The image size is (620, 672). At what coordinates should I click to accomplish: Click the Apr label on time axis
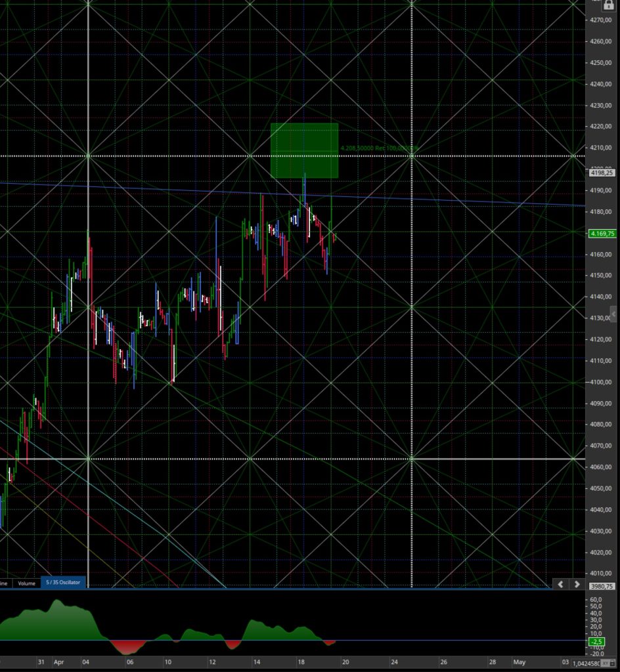(x=58, y=662)
